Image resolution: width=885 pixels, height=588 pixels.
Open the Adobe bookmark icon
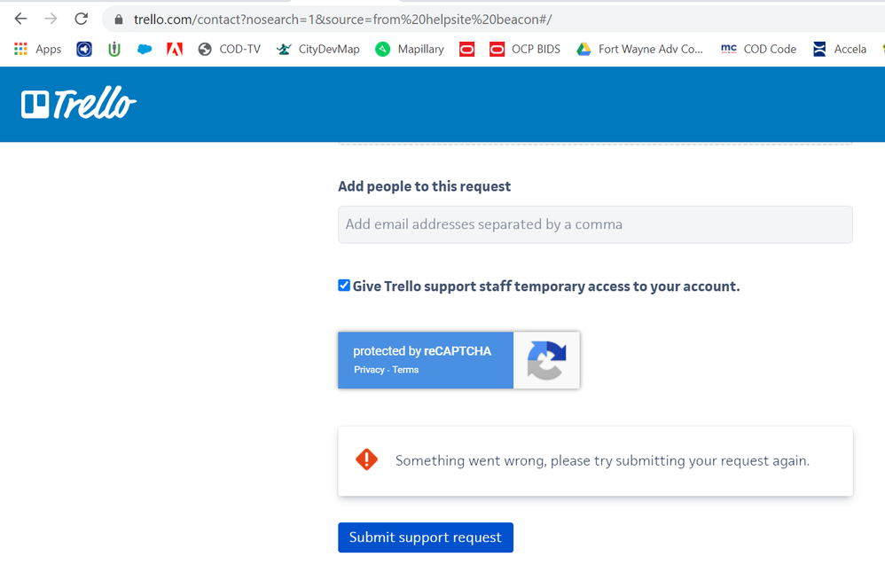click(x=175, y=49)
